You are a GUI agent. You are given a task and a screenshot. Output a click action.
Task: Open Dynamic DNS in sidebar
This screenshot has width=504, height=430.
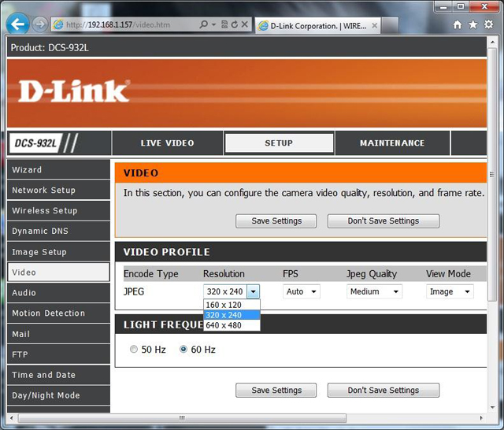coord(58,231)
